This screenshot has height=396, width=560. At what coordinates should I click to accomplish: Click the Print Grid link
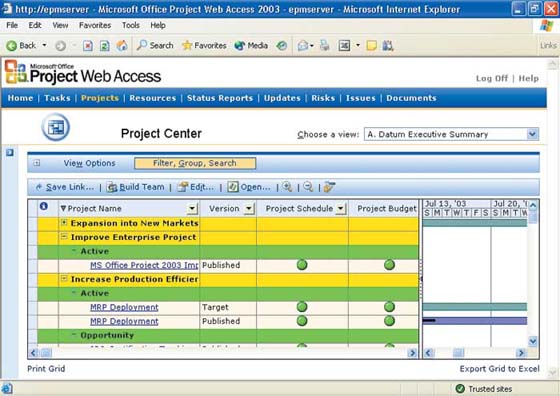46,369
